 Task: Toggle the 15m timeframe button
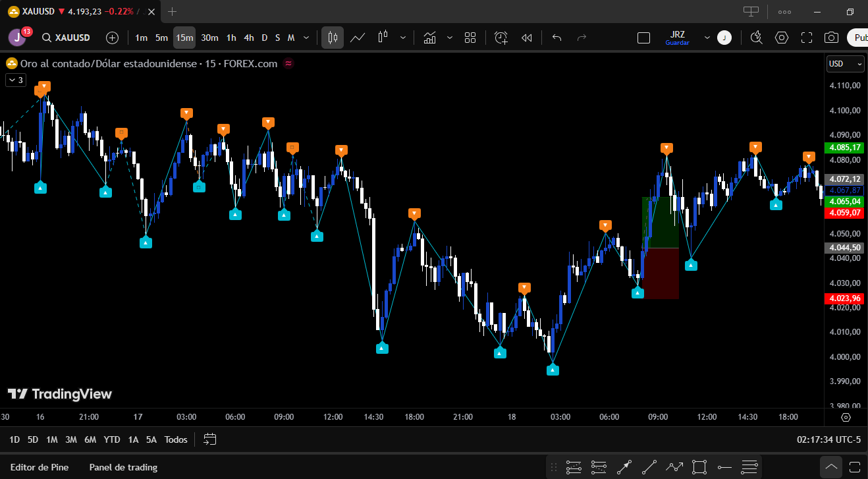[x=184, y=38]
